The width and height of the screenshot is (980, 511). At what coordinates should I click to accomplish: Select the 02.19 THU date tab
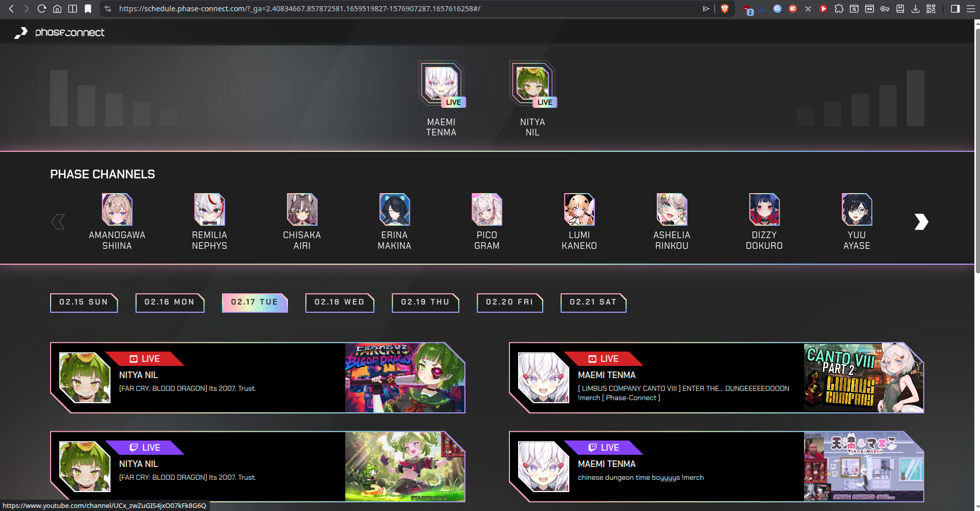click(x=426, y=303)
